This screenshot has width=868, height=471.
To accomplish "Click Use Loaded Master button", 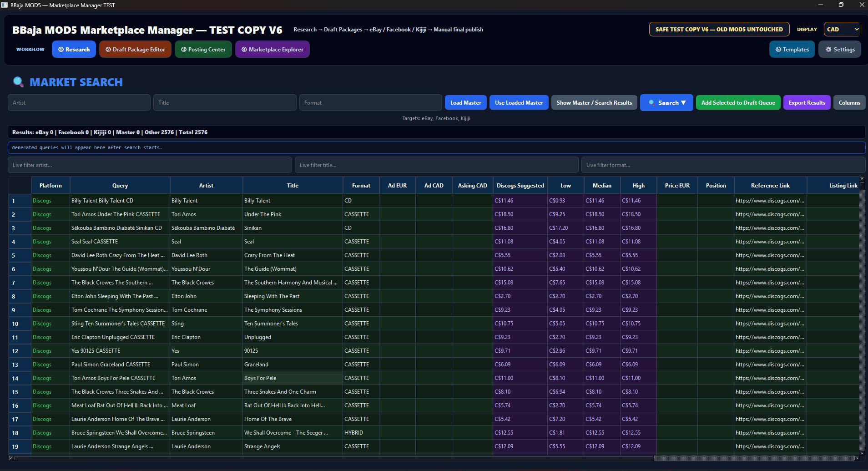I will [x=519, y=102].
